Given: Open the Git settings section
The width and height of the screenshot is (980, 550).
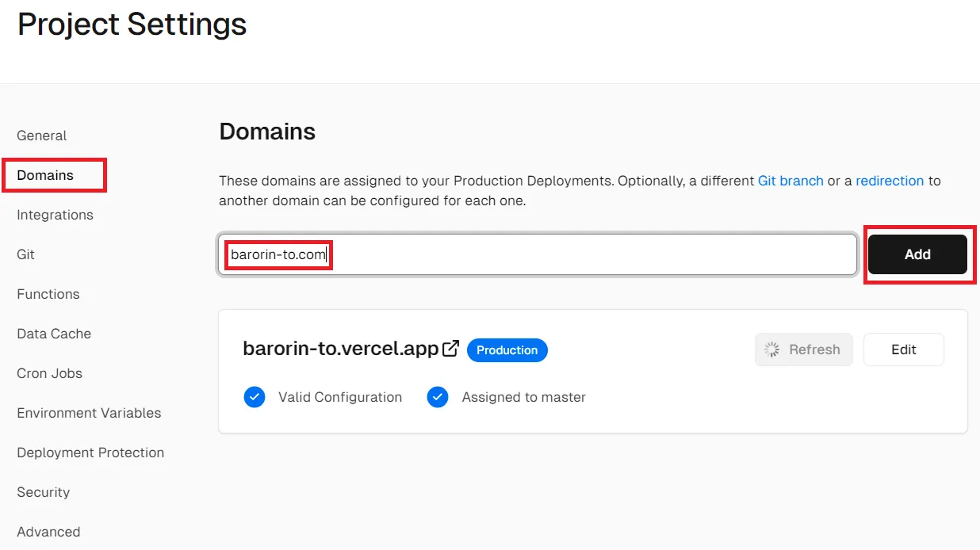Looking at the screenshot, I should (25, 254).
